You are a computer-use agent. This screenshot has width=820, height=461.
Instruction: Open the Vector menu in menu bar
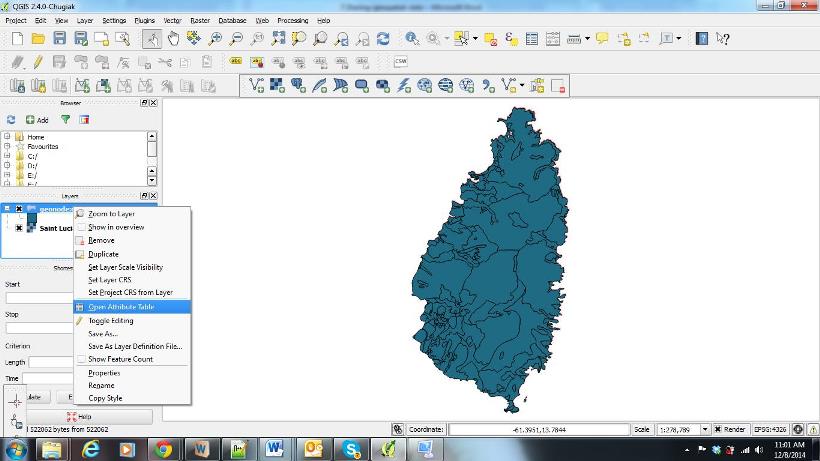pos(172,20)
